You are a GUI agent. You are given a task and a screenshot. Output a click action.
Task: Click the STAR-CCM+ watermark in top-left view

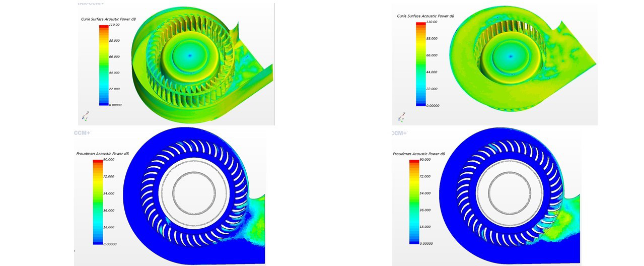point(91,4)
